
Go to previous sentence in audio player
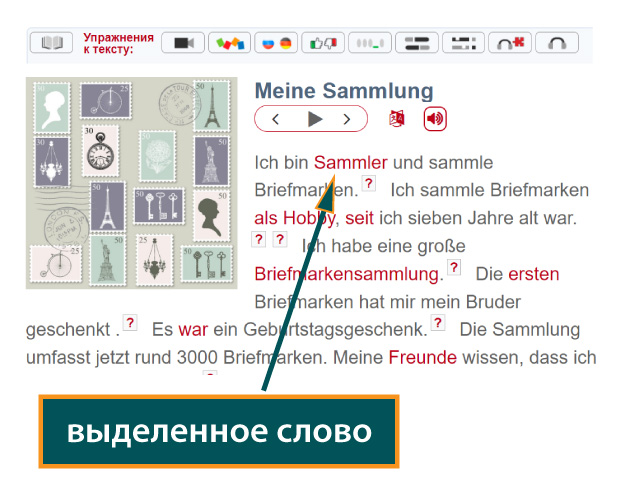[x=276, y=119]
